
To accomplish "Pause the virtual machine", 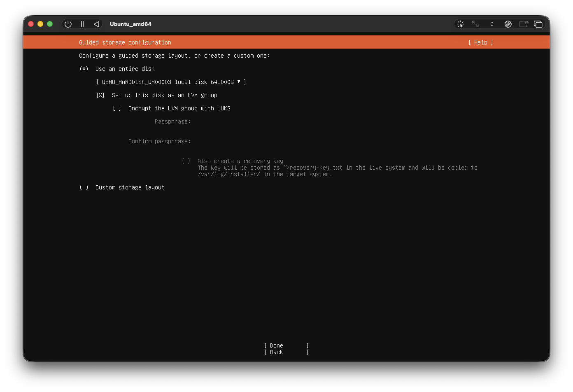I will point(82,24).
